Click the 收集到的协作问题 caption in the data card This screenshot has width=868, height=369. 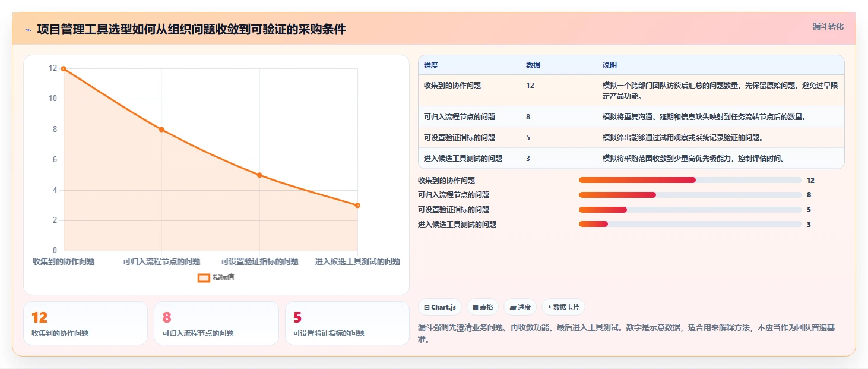click(x=60, y=333)
